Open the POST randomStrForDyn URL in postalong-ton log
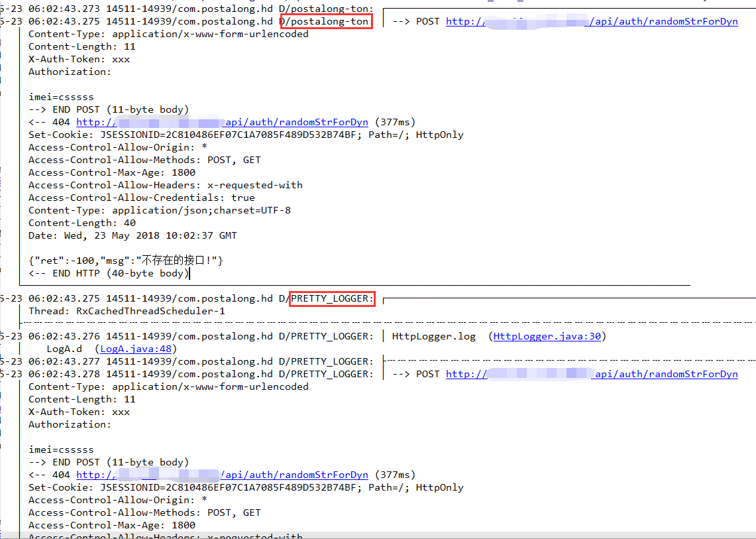Screen dimensions: 756x539 pos(592,21)
